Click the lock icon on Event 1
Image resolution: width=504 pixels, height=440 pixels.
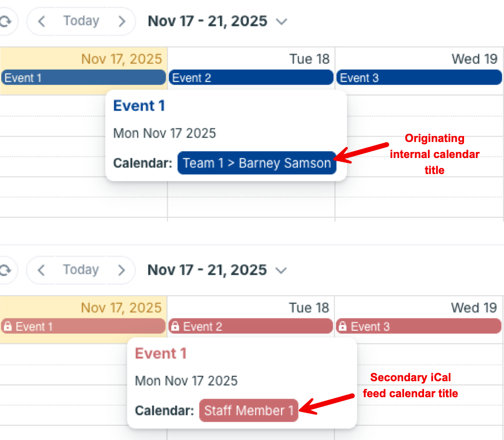(8, 326)
